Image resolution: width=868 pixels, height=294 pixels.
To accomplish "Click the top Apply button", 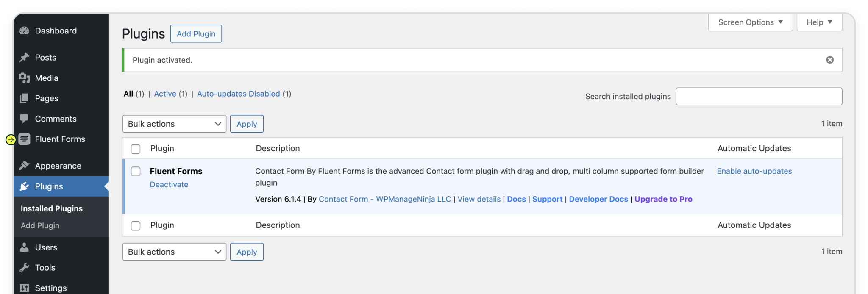I will 247,124.
